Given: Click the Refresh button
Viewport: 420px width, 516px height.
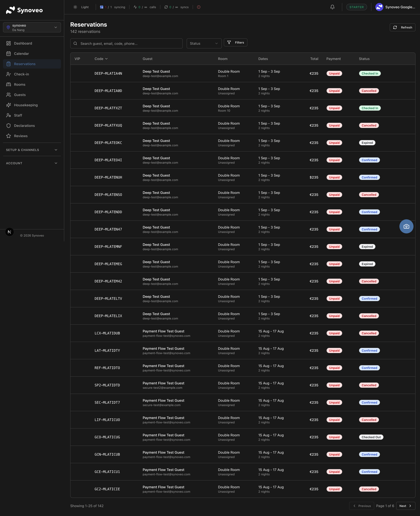Looking at the screenshot, I should click(402, 27).
